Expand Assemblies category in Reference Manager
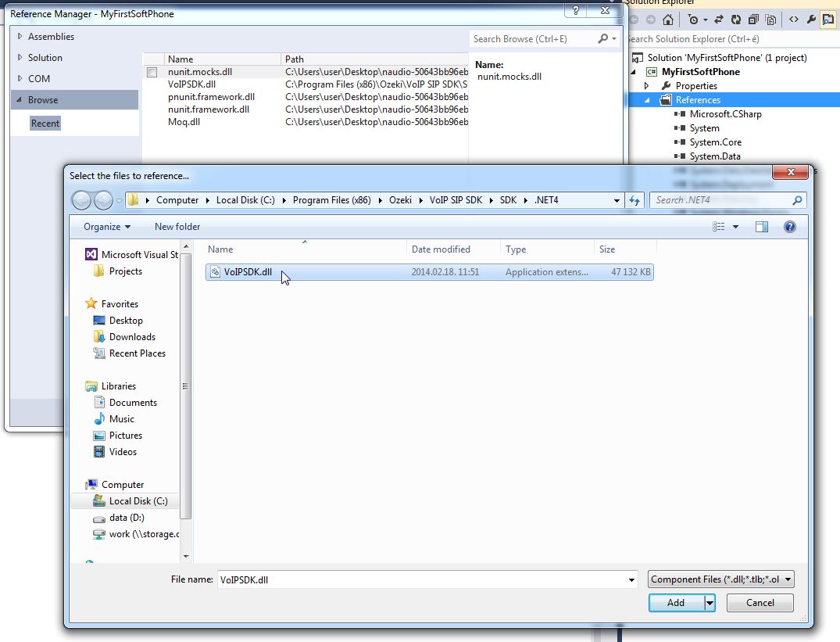Screen dimensions: 840x642 (20, 37)
